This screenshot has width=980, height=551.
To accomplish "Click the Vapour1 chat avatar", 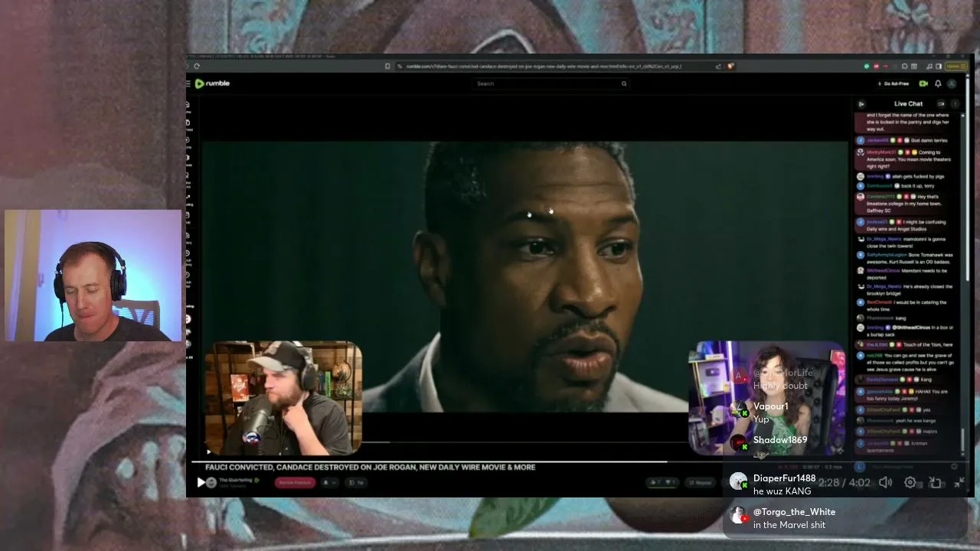I will click(738, 410).
